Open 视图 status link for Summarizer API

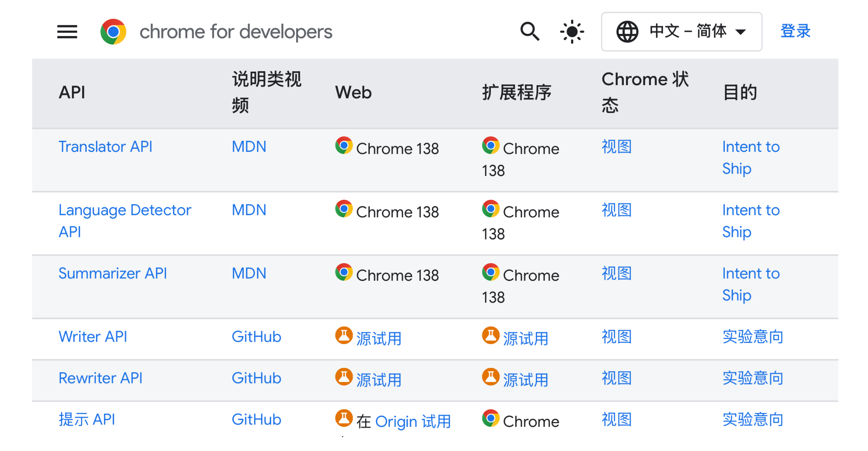616,273
